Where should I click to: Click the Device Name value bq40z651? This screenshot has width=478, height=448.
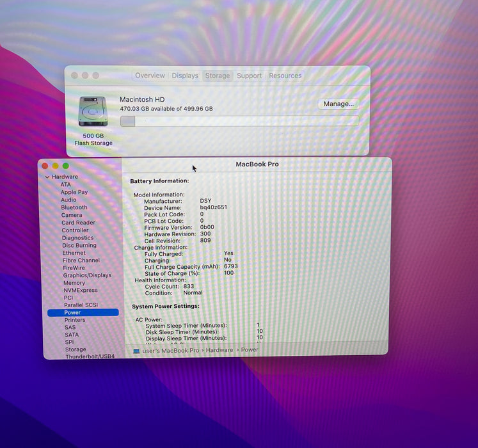coord(213,207)
